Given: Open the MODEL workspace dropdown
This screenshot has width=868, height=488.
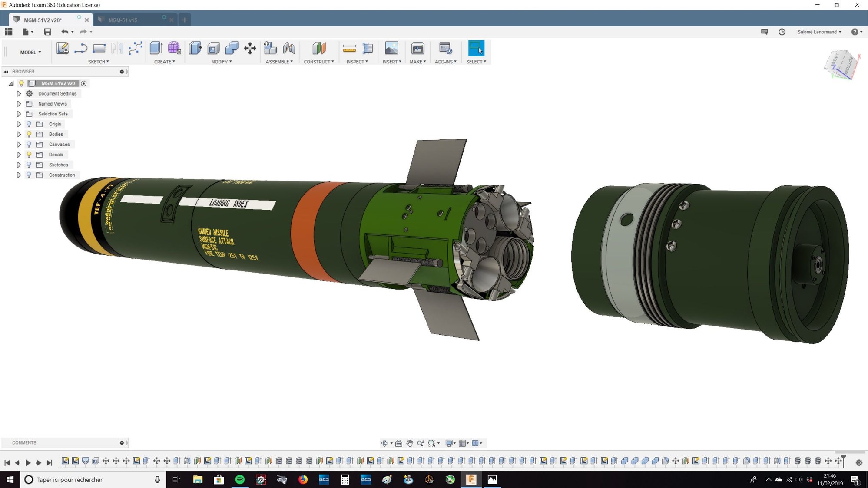Looking at the screenshot, I should click(x=30, y=52).
